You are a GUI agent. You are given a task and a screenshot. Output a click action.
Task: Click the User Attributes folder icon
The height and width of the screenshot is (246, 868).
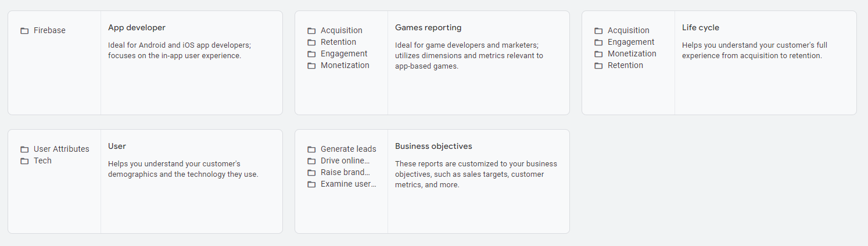(x=24, y=149)
